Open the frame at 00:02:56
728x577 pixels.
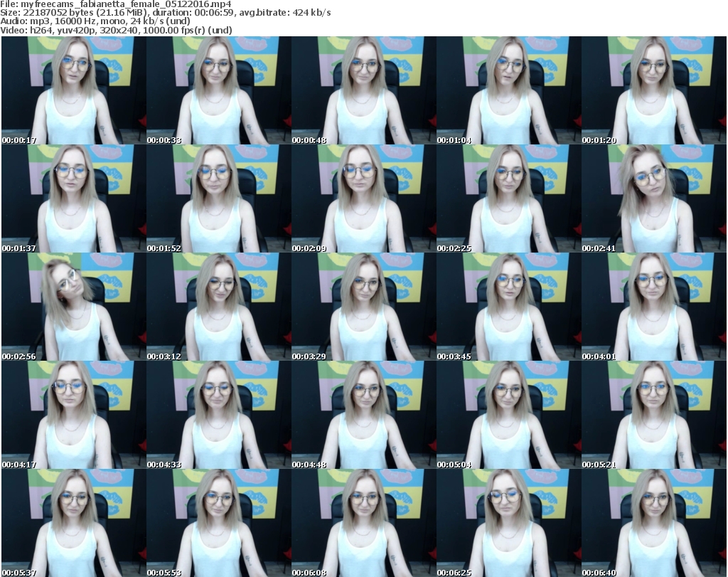[73, 307]
